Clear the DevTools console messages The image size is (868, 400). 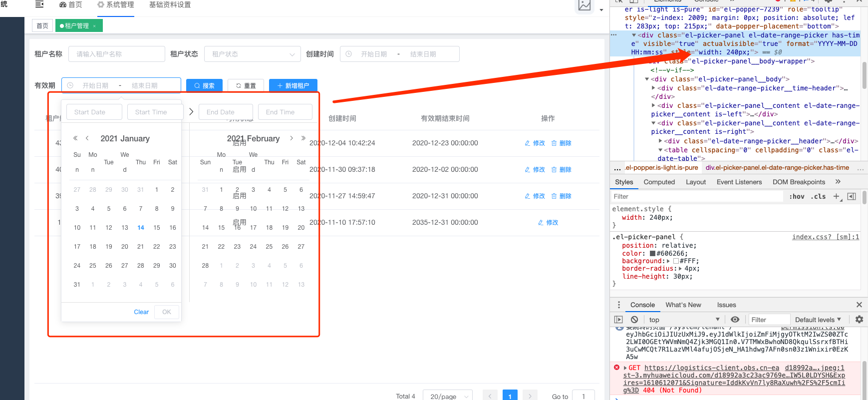[x=634, y=320]
